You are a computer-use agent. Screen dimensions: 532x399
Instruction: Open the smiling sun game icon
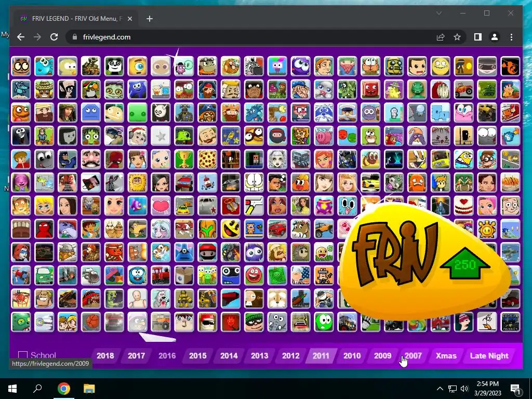point(487,229)
